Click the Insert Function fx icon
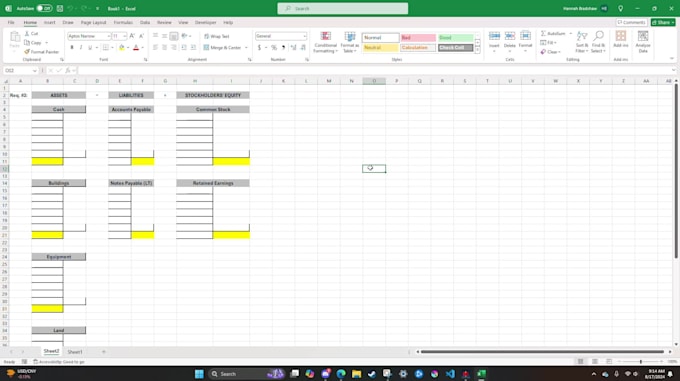 pos(68,70)
